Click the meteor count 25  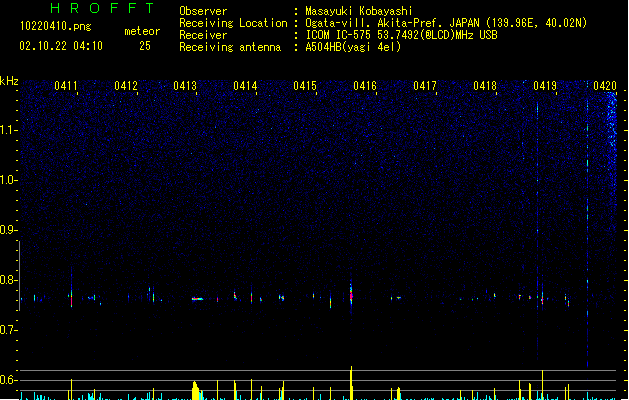pyautogui.click(x=145, y=46)
